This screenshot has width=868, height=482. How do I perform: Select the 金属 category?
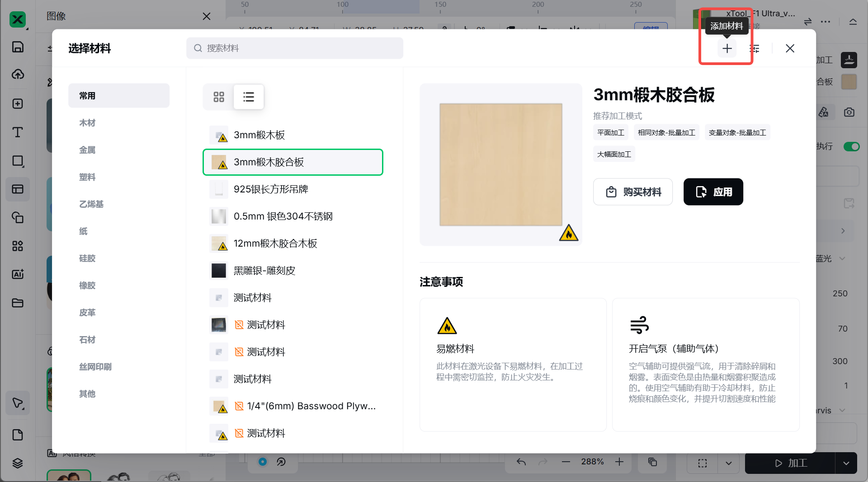click(x=87, y=150)
